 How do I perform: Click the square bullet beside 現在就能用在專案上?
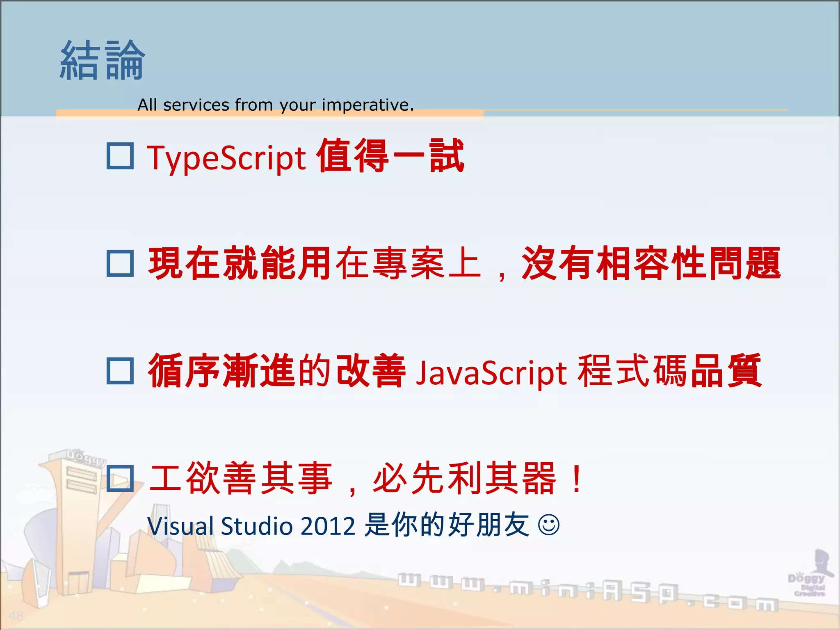[120, 263]
